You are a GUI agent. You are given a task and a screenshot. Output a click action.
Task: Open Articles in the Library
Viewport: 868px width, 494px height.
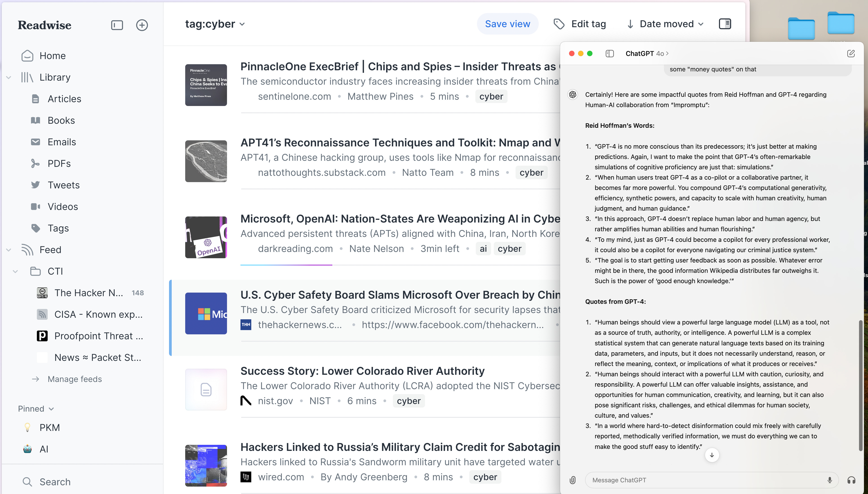coord(64,99)
